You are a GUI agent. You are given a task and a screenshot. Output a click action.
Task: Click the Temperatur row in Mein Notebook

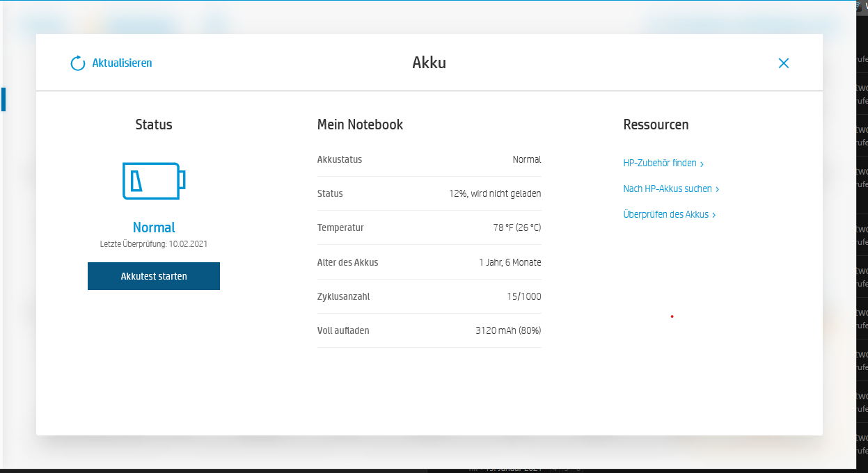(x=429, y=227)
